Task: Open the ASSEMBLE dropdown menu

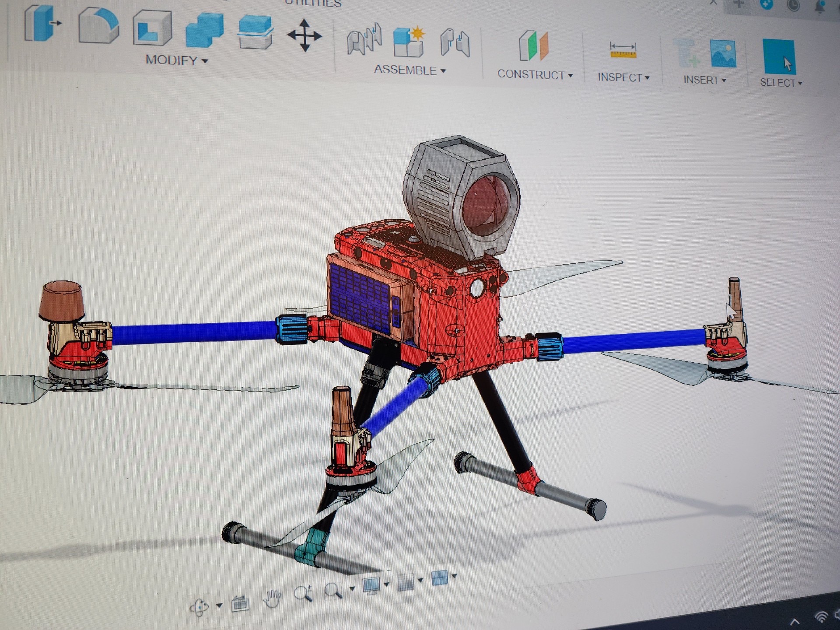Action: (409, 70)
